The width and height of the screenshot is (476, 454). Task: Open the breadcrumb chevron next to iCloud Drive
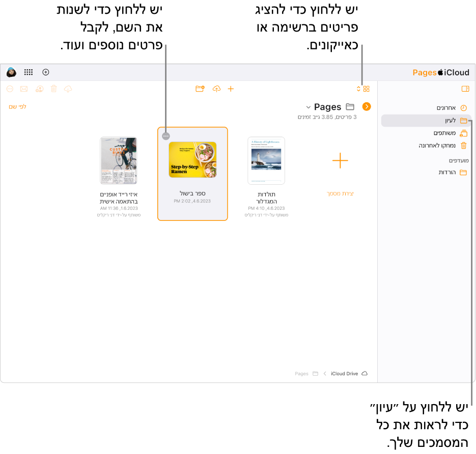click(324, 373)
